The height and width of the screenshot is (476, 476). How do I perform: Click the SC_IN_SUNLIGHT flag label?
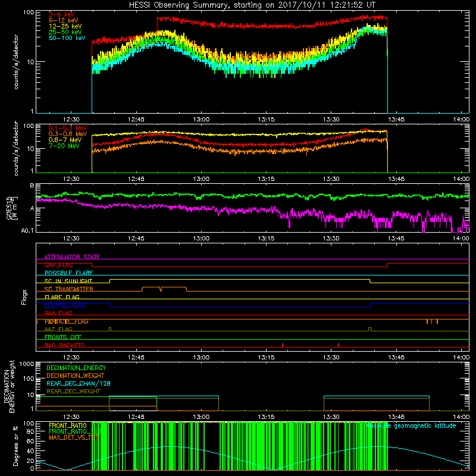tap(68, 281)
